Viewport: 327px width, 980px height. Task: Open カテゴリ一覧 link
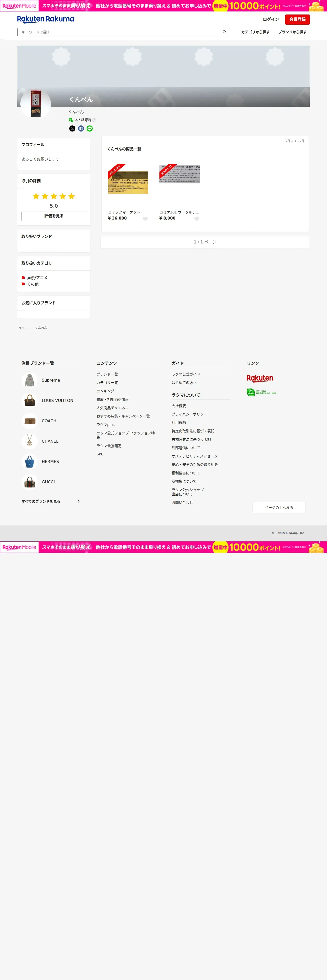(x=107, y=383)
